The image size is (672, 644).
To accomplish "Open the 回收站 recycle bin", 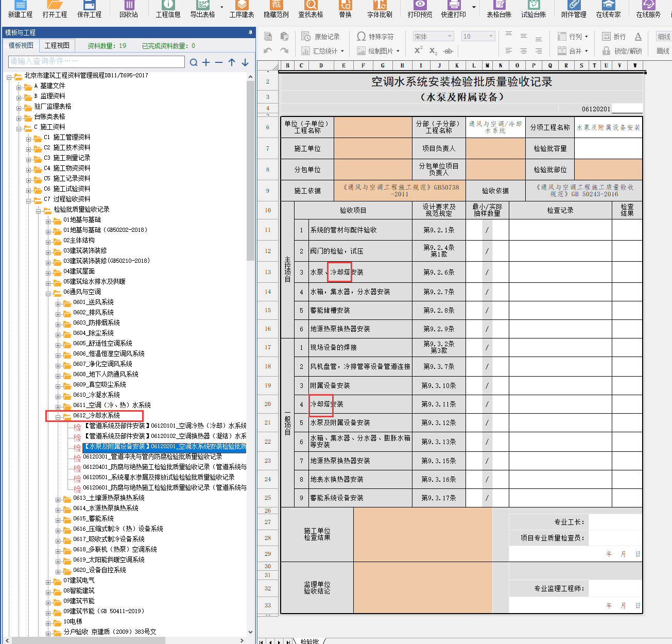I will click(x=129, y=9).
